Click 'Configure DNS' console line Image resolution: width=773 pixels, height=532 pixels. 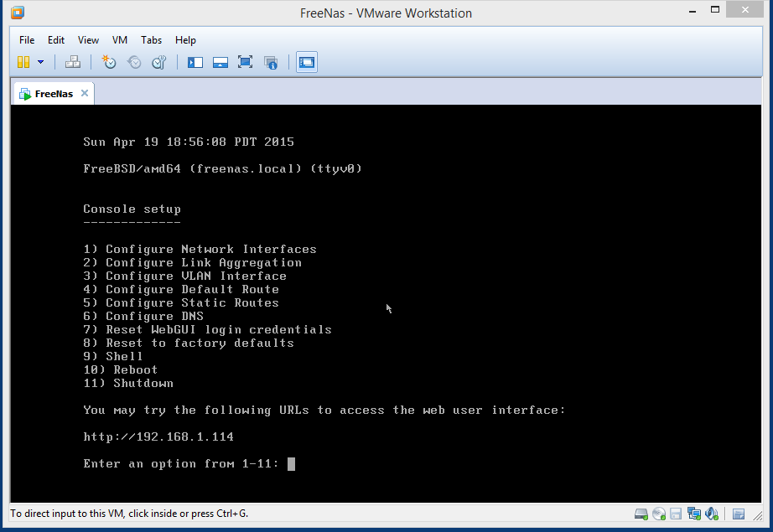click(143, 316)
